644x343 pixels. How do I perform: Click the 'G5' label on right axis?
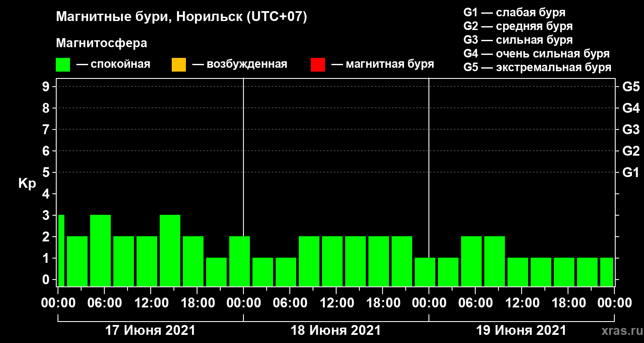(631, 87)
